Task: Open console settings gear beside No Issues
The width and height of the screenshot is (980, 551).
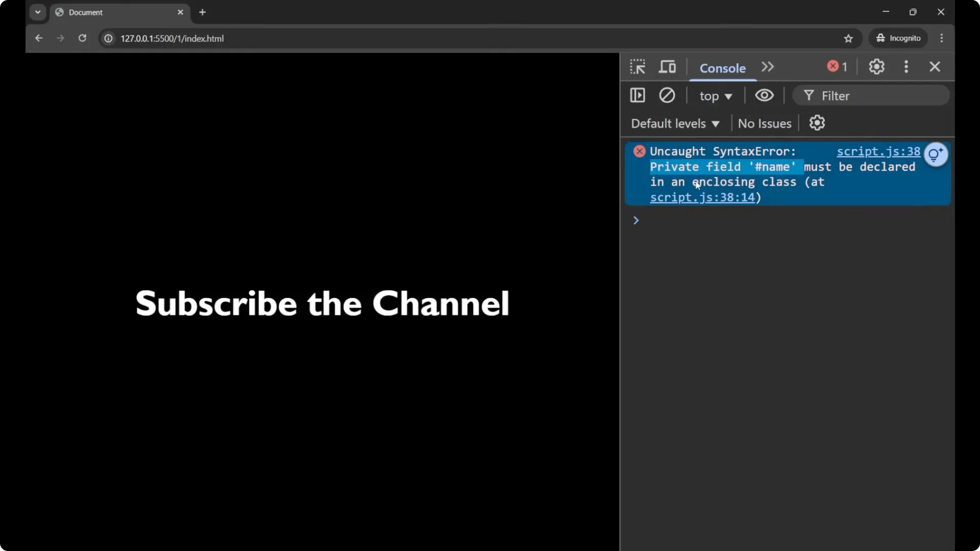Action: (817, 123)
